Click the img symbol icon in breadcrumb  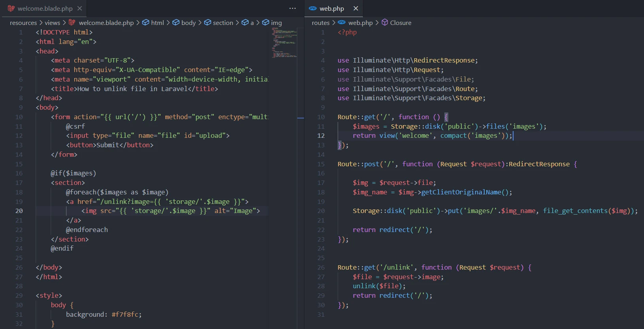coord(266,23)
